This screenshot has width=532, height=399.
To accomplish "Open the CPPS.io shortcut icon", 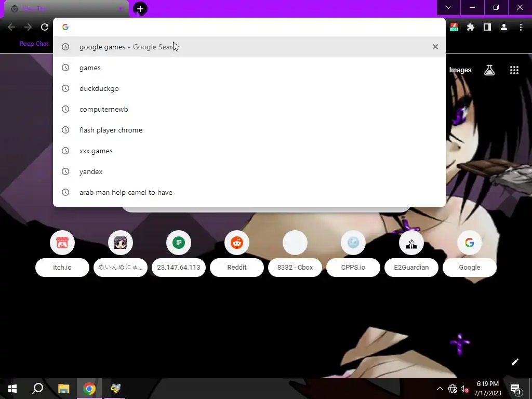I will (x=353, y=243).
